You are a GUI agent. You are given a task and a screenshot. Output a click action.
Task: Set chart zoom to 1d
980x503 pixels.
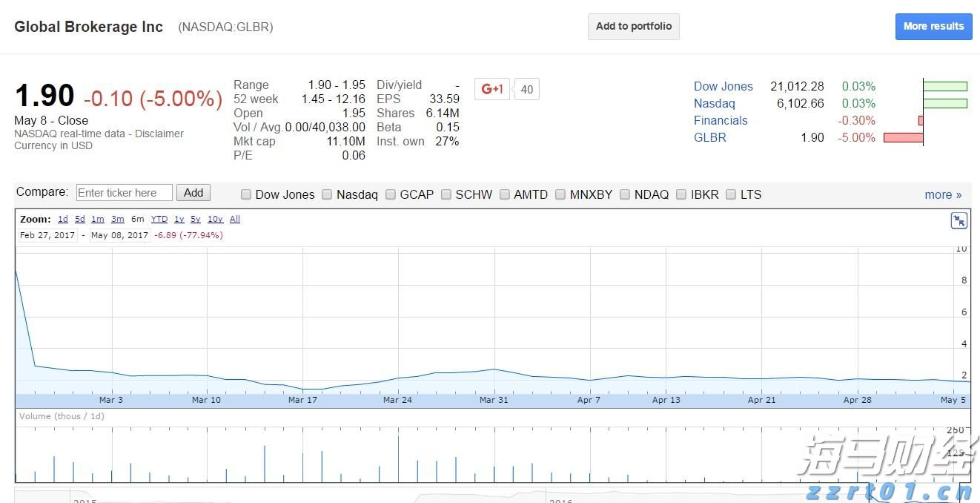tap(63, 219)
